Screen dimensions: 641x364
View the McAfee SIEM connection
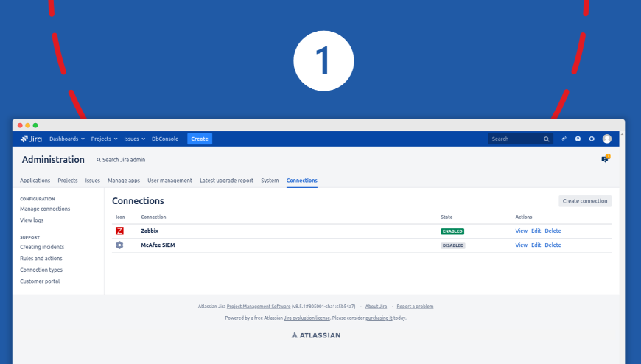point(521,245)
